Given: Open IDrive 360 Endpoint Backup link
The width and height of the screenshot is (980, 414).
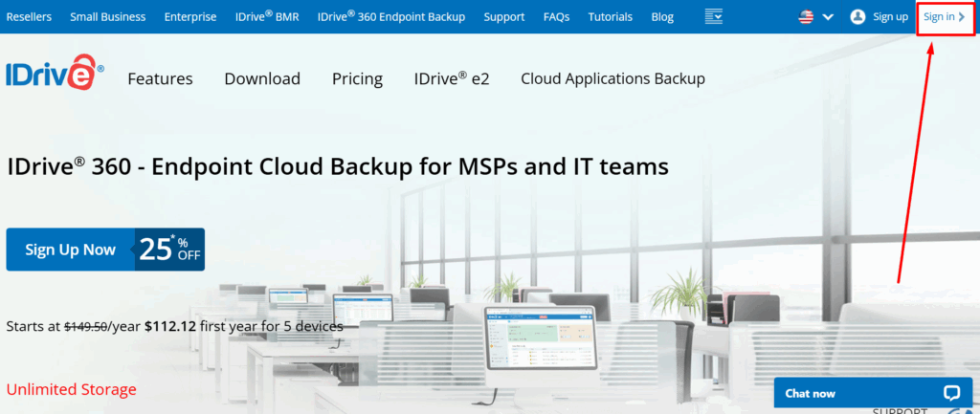Looking at the screenshot, I should [391, 17].
